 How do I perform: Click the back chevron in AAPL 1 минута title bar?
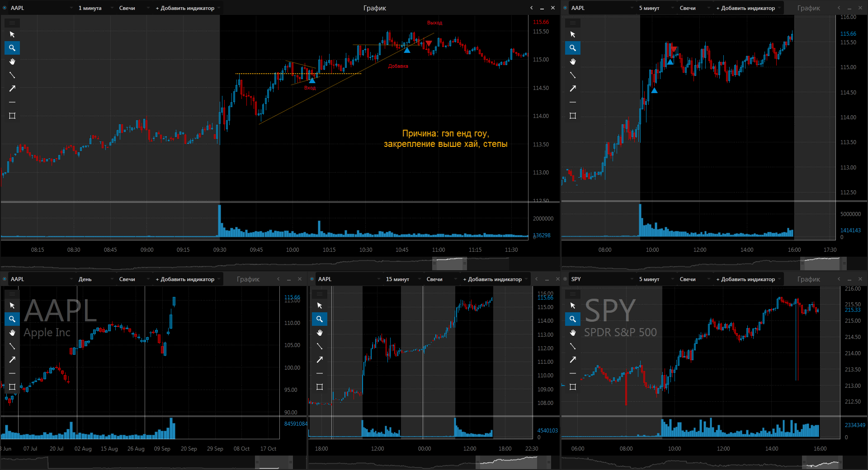coord(532,8)
